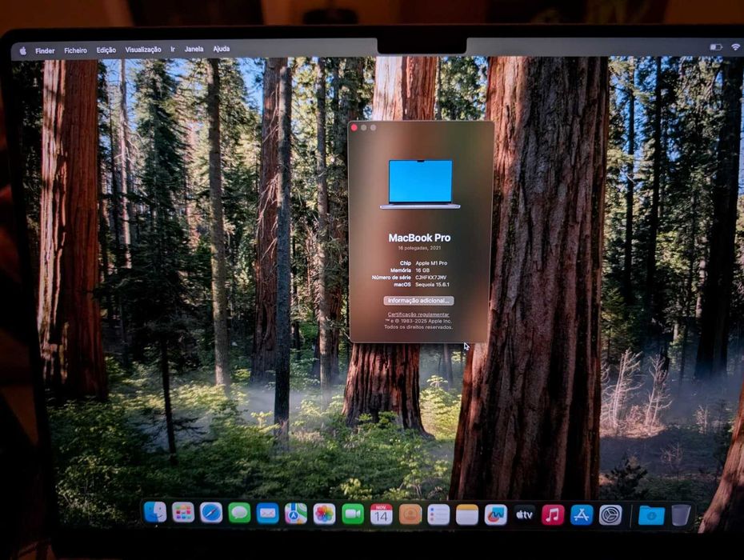Click the "macOS" label

pyautogui.click(x=402, y=284)
